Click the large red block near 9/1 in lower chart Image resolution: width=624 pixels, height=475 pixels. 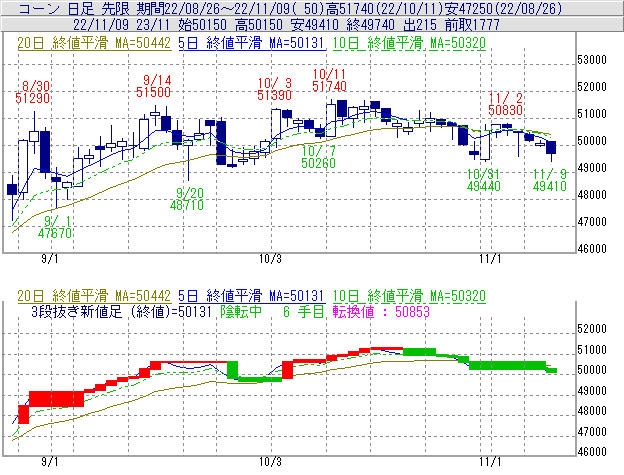click(57, 399)
